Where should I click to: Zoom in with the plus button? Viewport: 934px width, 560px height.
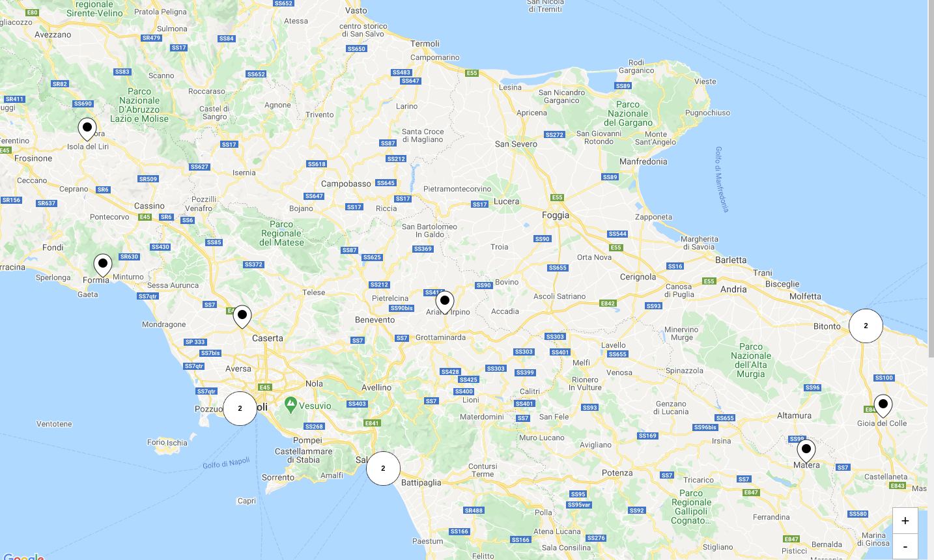point(905,520)
